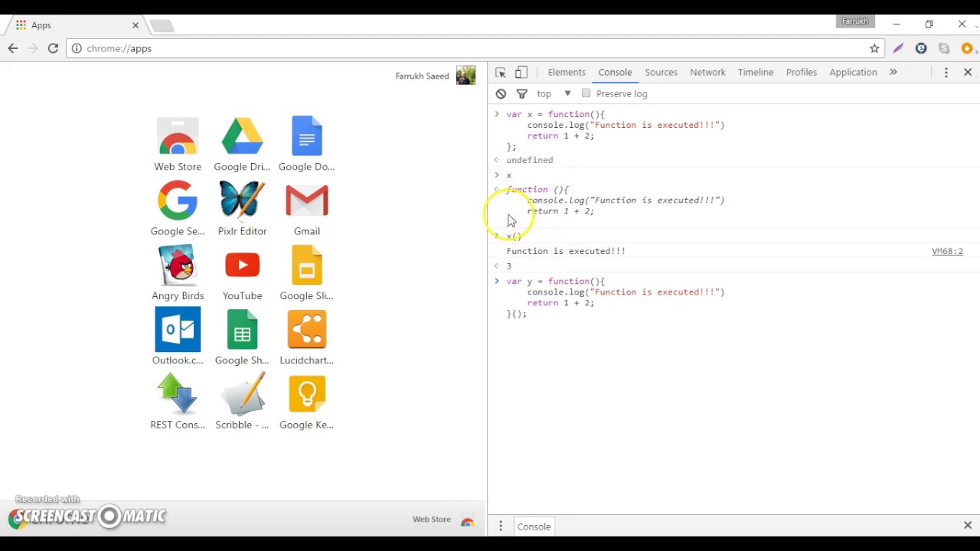Screen dimensions: 980x551
Task: Reload the page with the refresh icon
Action: coord(53,48)
